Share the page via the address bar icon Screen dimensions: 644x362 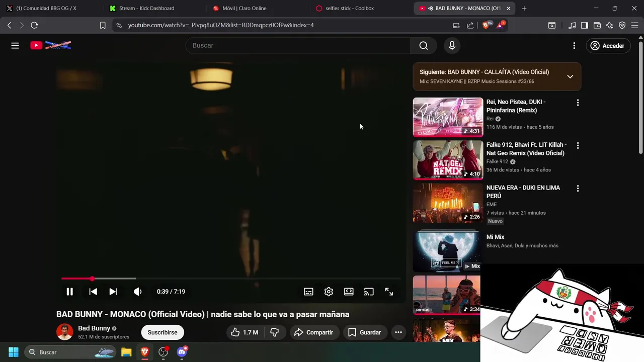pyautogui.click(x=470, y=25)
